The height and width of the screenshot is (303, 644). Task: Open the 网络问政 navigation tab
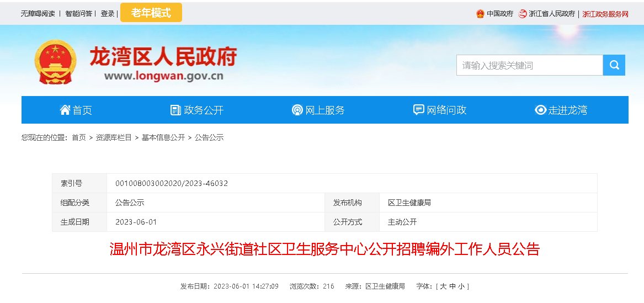pos(440,110)
